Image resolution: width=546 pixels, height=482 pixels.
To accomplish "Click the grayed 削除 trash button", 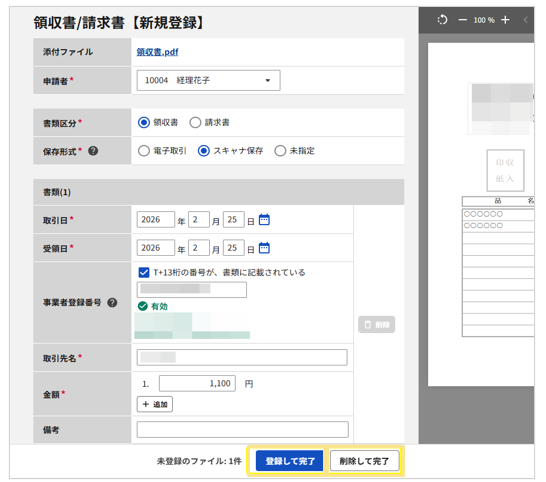I will click(376, 325).
